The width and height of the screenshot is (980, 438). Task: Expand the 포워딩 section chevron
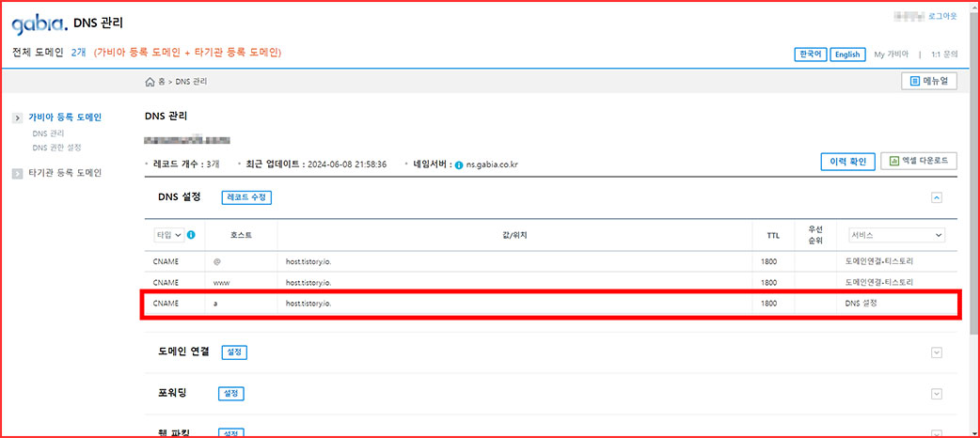tap(936, 394)
